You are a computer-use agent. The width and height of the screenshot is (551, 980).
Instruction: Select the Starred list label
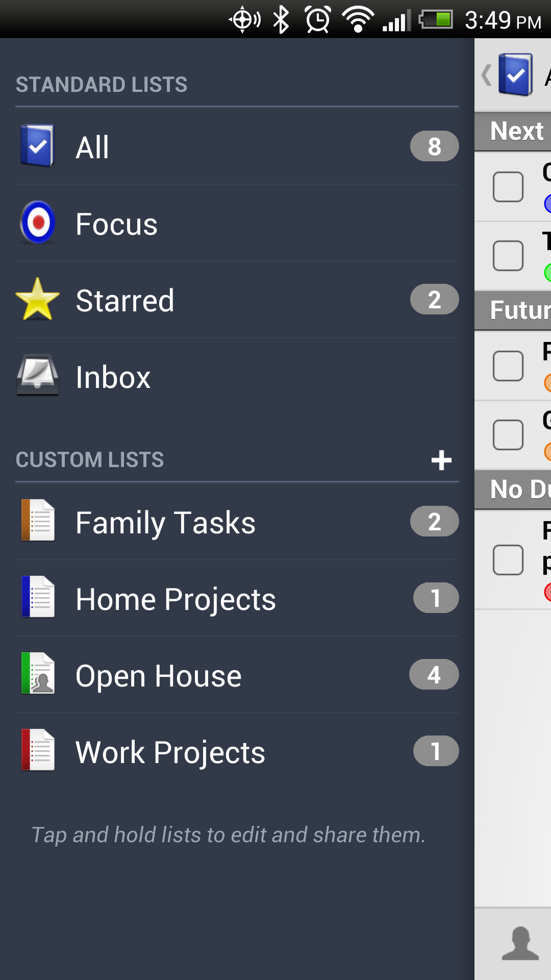coord(125,300)
